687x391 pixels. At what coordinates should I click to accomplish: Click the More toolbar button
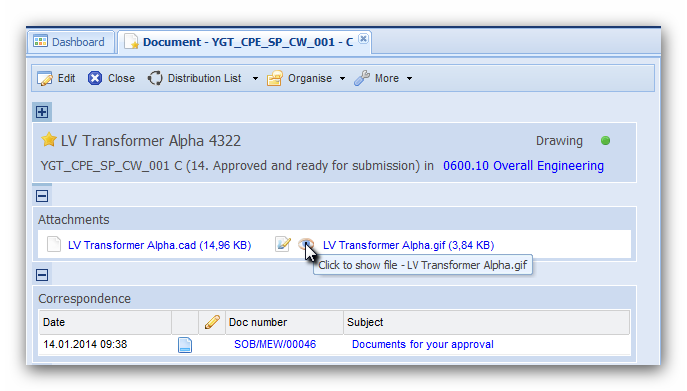377,78
